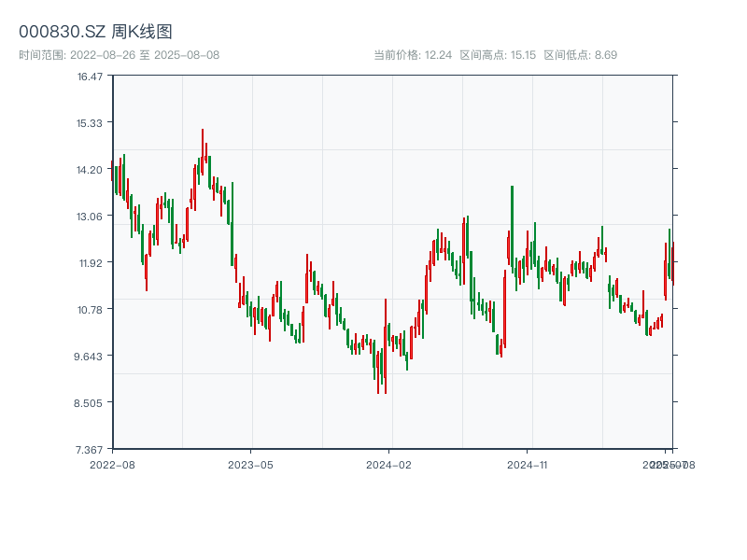The height and width of the screenshot is (560, 747).
Task: Jump to the 2024-11 x-axis date label
Action: (x=528, y=464)
